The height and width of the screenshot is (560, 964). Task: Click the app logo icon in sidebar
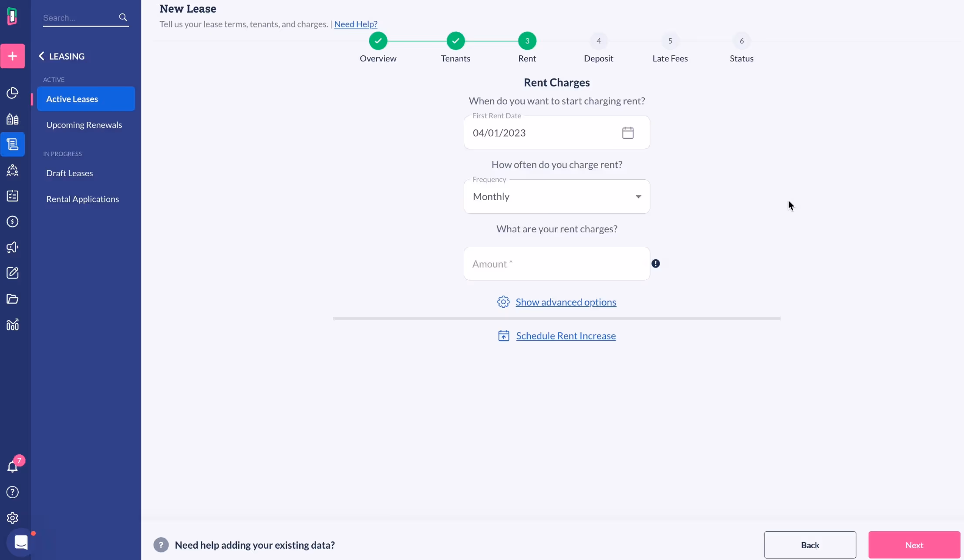point(12,17)
